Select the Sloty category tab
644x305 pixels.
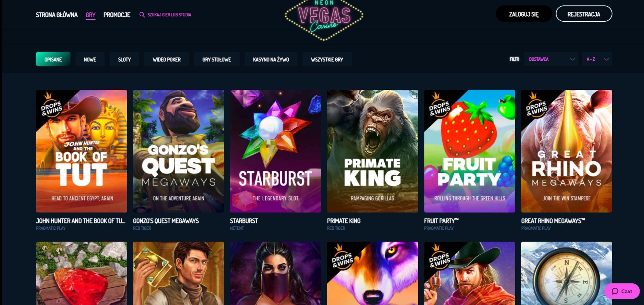pos(124,59)
